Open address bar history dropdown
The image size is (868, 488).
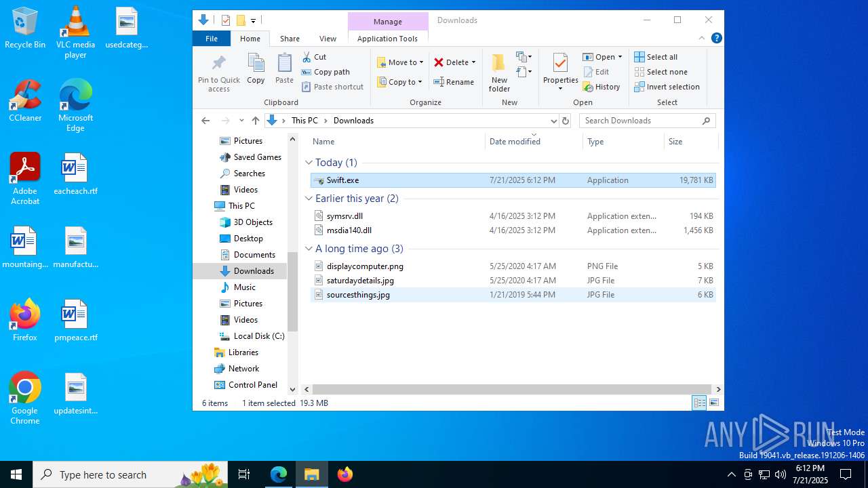point(553,121)
